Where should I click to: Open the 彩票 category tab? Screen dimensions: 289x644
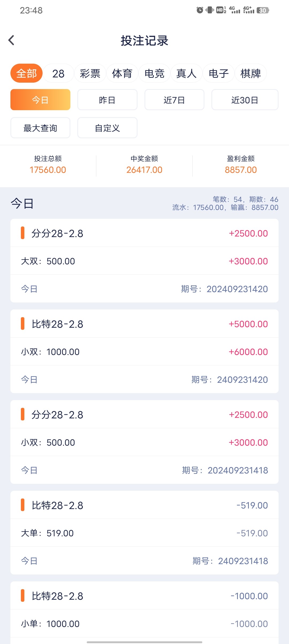[90, 73]
